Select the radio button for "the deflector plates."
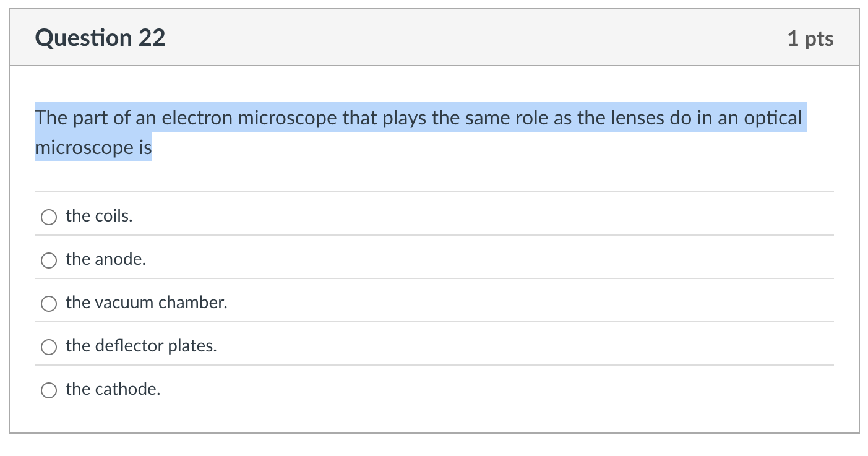868x456 pixels. [x=48, y=347]
